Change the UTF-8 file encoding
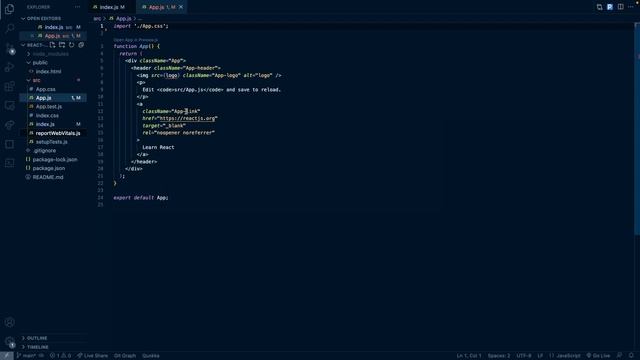The image size is (640, 360). (x=524, y=356)
